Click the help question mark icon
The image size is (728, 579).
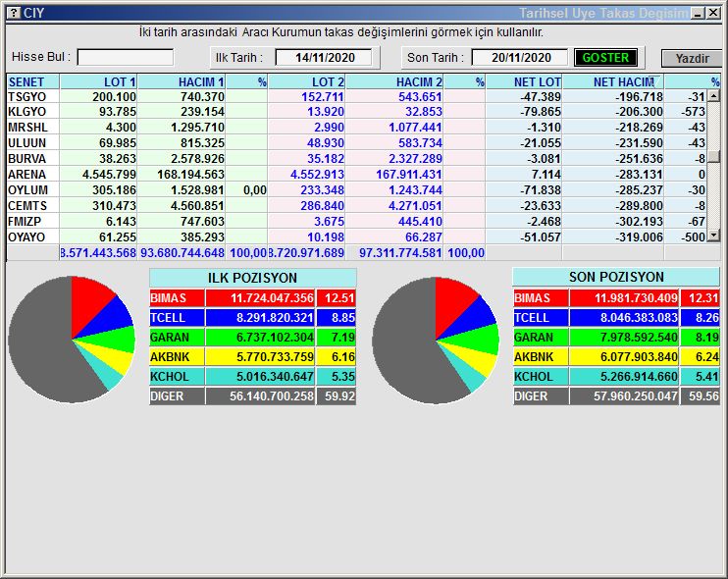point(15,13)
